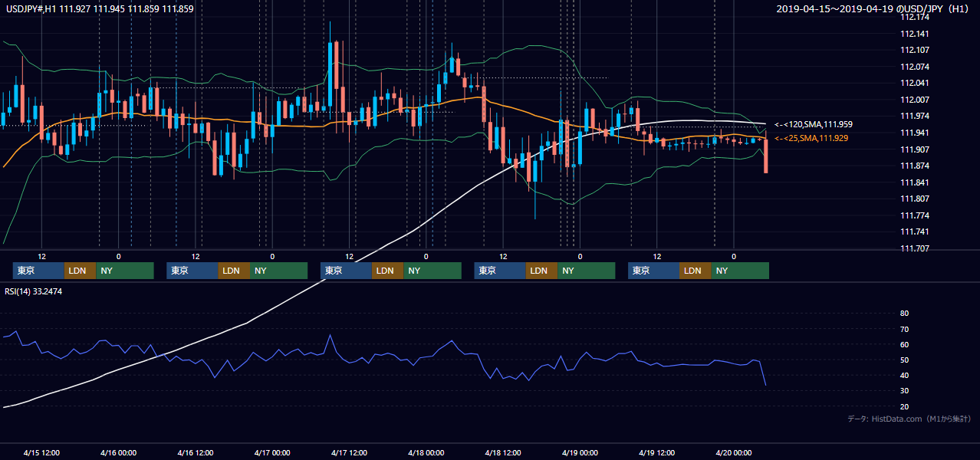
Task: Click price axis label 112.074
Action: 915,67
